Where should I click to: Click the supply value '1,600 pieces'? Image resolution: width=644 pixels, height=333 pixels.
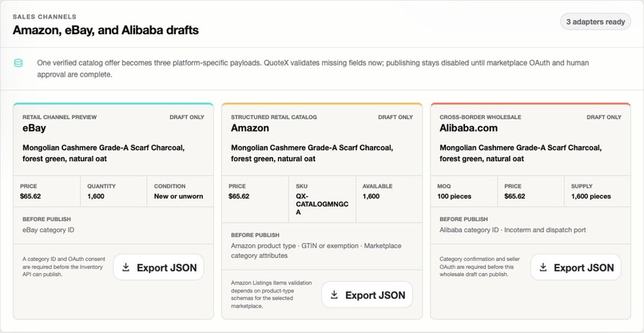(x=590, y=196)
